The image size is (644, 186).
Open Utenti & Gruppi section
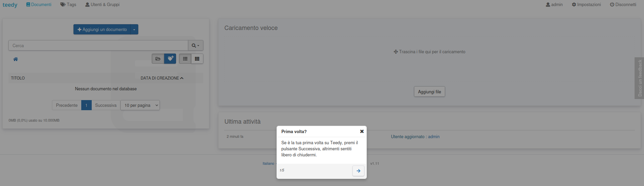pos(103,4)
